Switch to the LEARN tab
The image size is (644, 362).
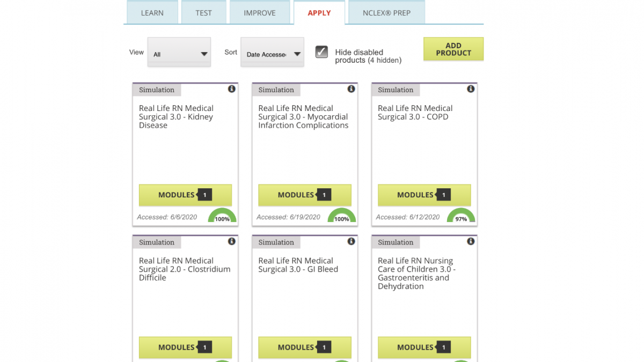(152, 12)
